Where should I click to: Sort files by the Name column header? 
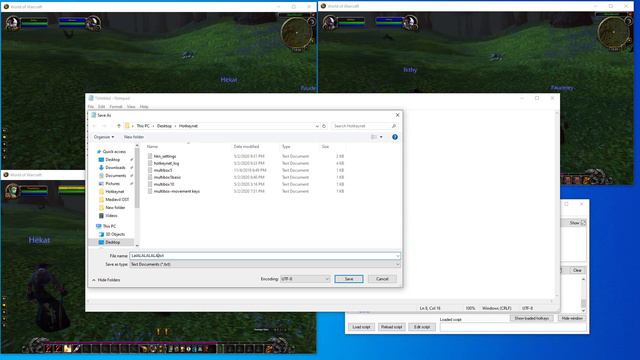[x=152, y=147]
